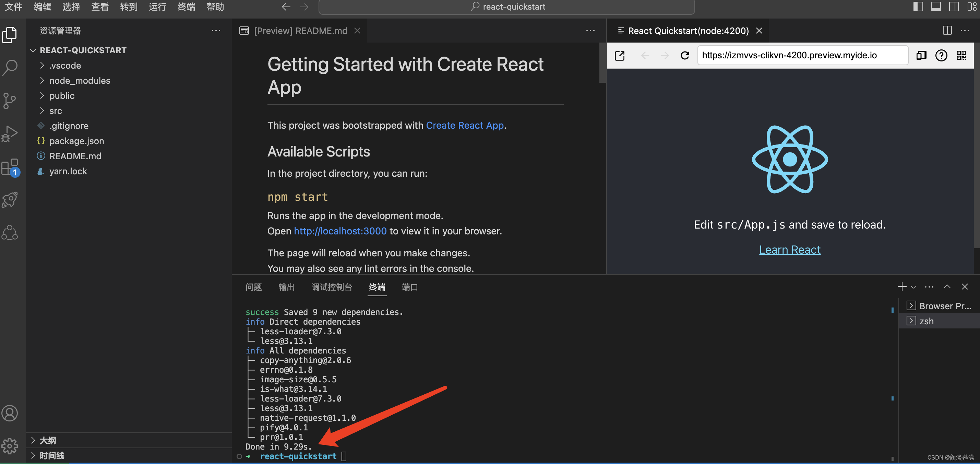This screenshot has height=464, width=980.
Task: Toggle the bottom panel visibility
Action: tap(936, 7)
